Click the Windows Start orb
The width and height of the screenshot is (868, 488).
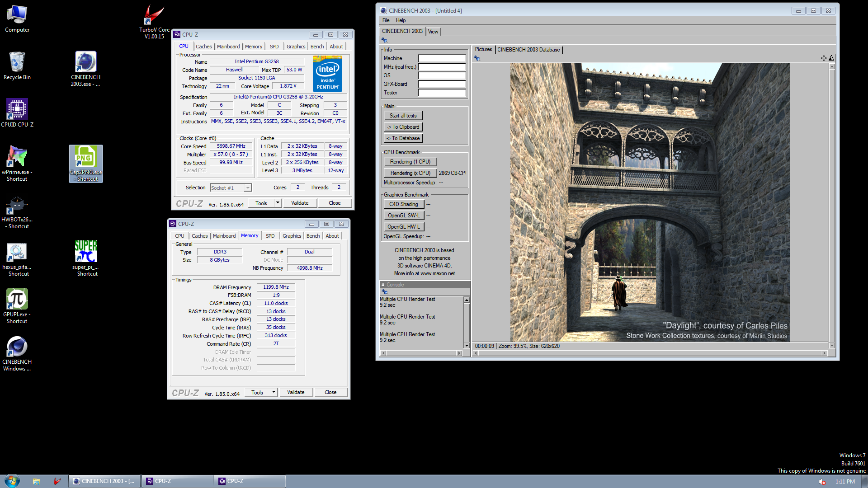tap(12, 481)
